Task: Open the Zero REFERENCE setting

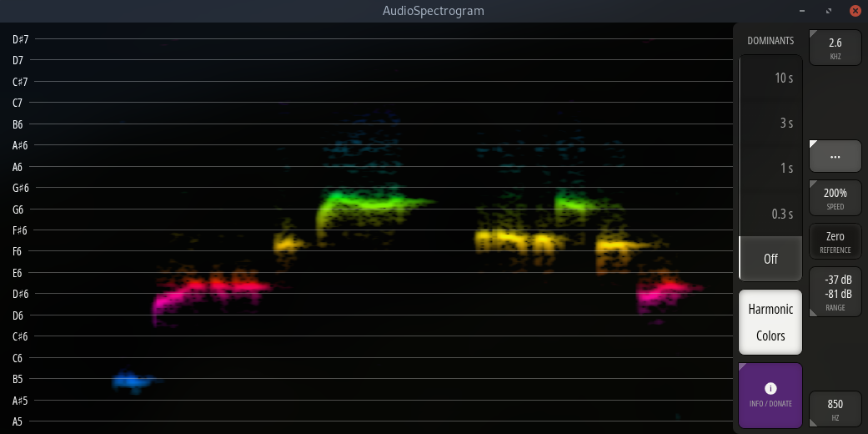Action: pos(835,242)
